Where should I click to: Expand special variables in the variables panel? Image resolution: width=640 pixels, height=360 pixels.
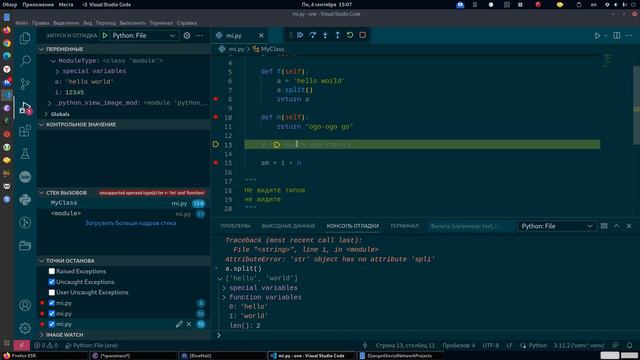click(57, 71)
